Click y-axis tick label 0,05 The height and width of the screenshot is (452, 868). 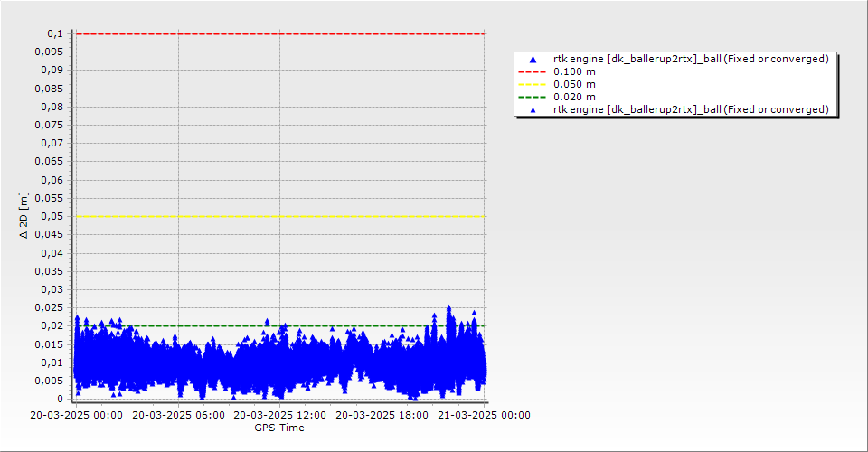pos(52,217)
